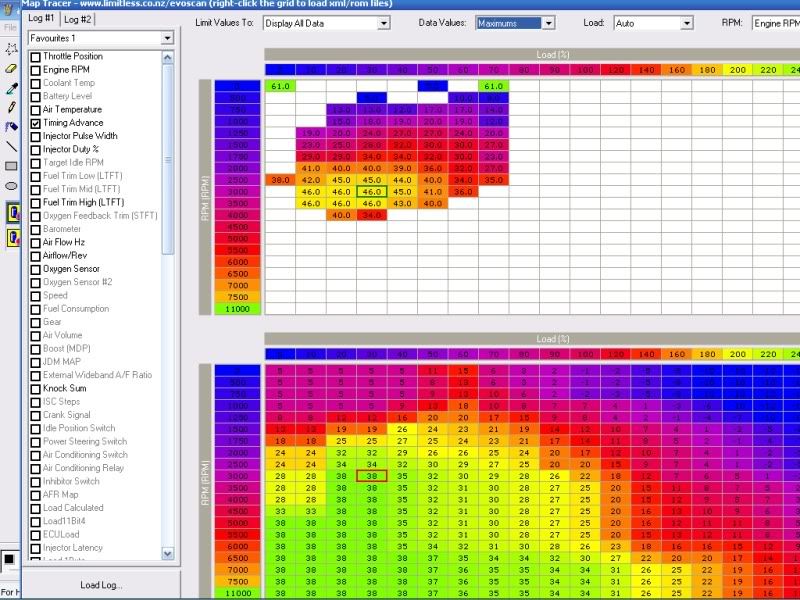Click the green-bordered yellow option icon
800x600 pixels.
(x=13, y=213)
